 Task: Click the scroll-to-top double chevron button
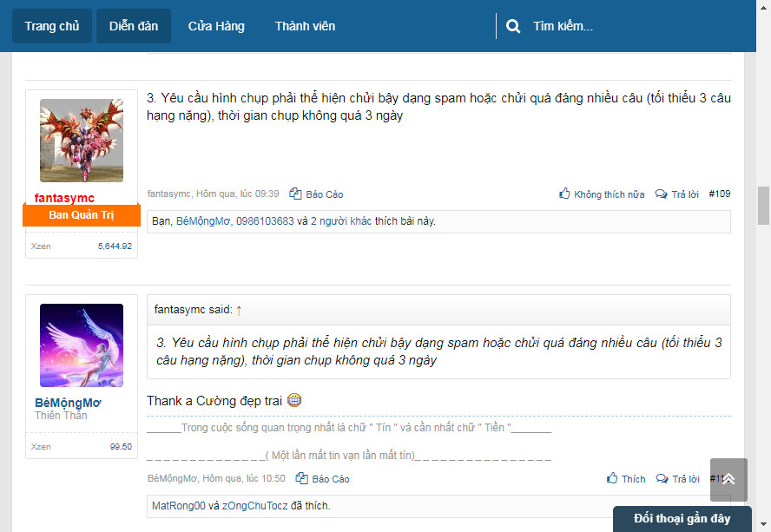point(728,479)
